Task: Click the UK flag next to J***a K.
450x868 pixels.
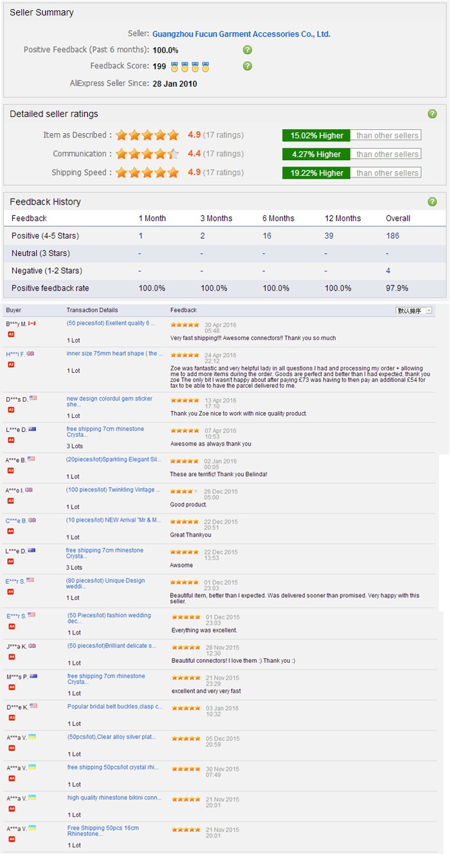Action: pos(32,646)
